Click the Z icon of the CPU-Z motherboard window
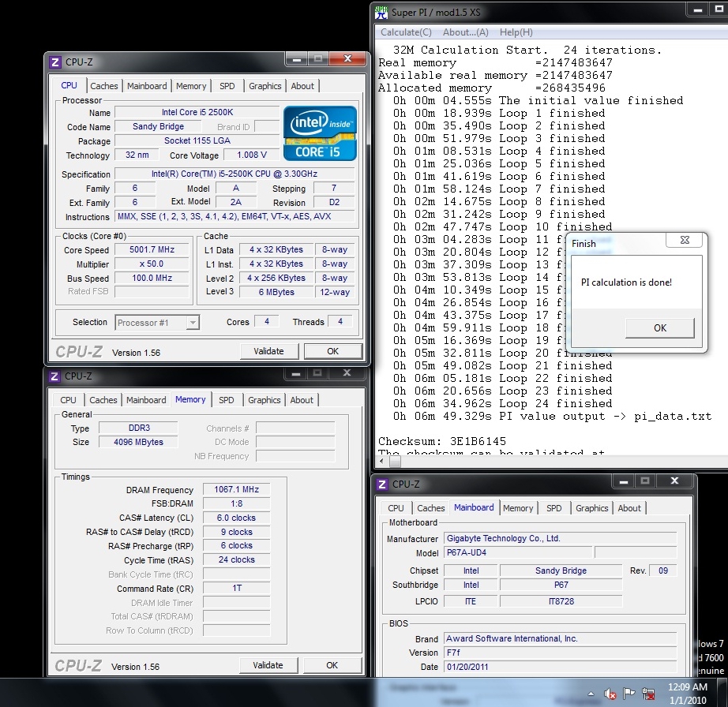728x707 pixels. 382,484
